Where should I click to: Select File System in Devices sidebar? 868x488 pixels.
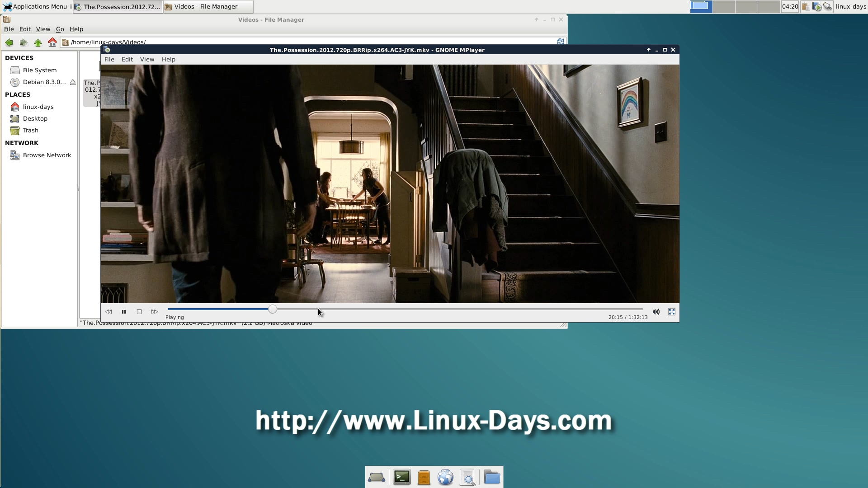(x=40, y=70)
